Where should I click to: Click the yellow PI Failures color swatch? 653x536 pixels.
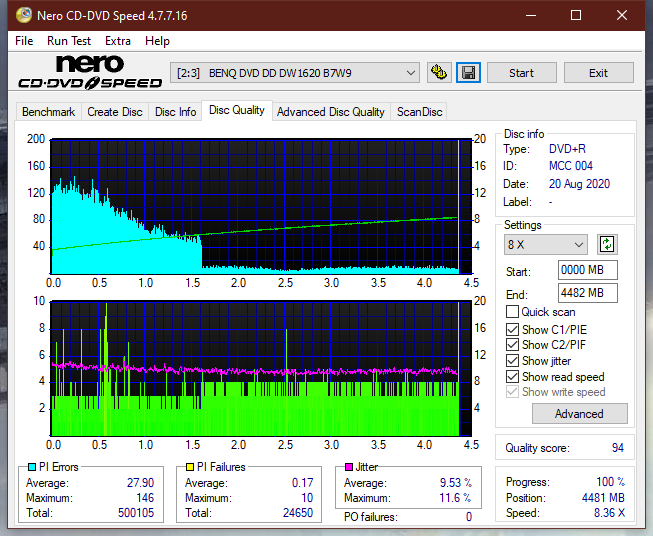pyautogui.click(x=190, y=467)
